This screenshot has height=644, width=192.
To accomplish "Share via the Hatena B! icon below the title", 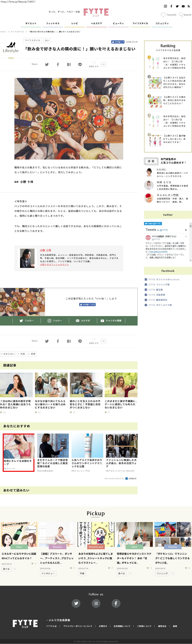I will click(x=69, y=64).
